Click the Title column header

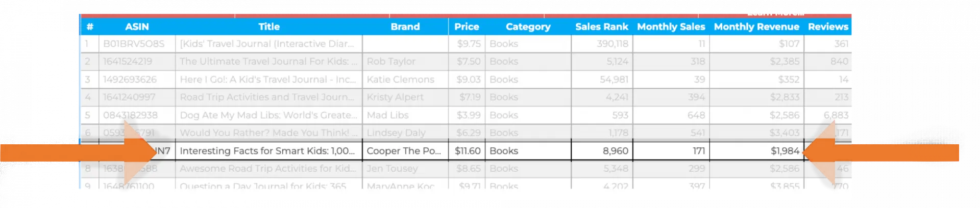(268, 27)
